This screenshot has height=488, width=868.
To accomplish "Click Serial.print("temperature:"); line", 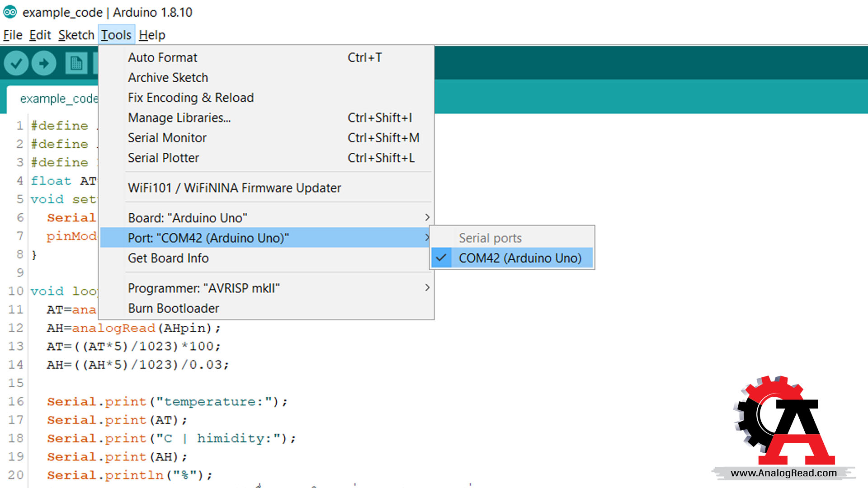I will (x=167, y=402).
